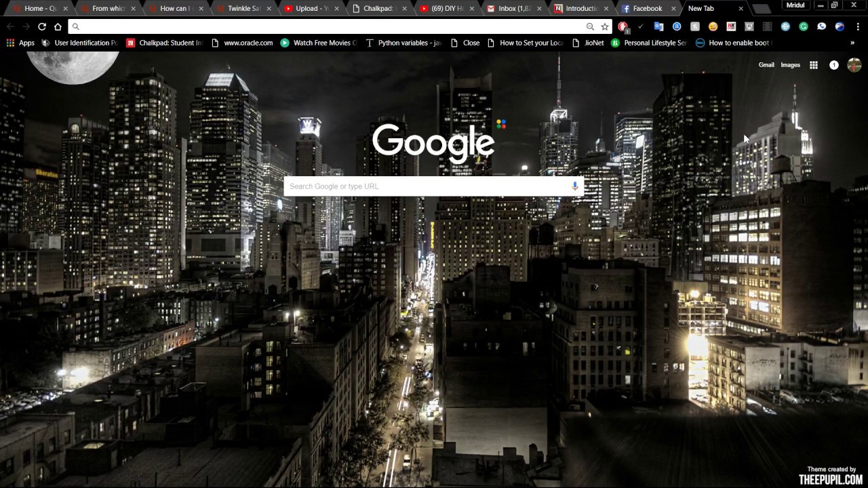Screen dimensions: 868x488
Task: Open Watch Free Movies bookmark
Action: tap(319, 43)
